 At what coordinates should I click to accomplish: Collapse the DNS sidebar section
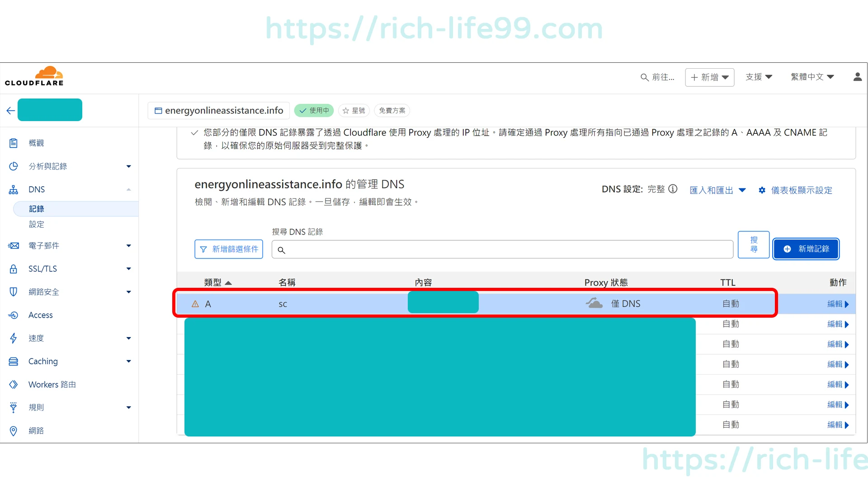pyautogui.click(x=129, y=189)
